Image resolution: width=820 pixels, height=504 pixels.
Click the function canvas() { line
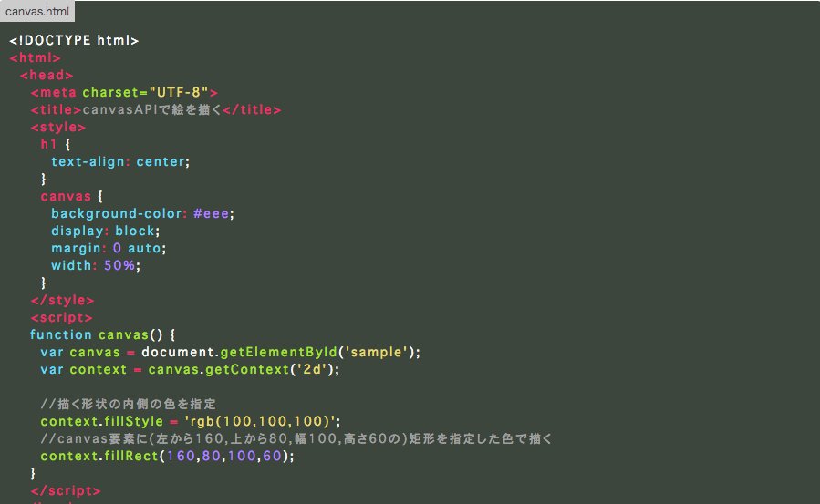pyautogui.click(x=102, y=334)
